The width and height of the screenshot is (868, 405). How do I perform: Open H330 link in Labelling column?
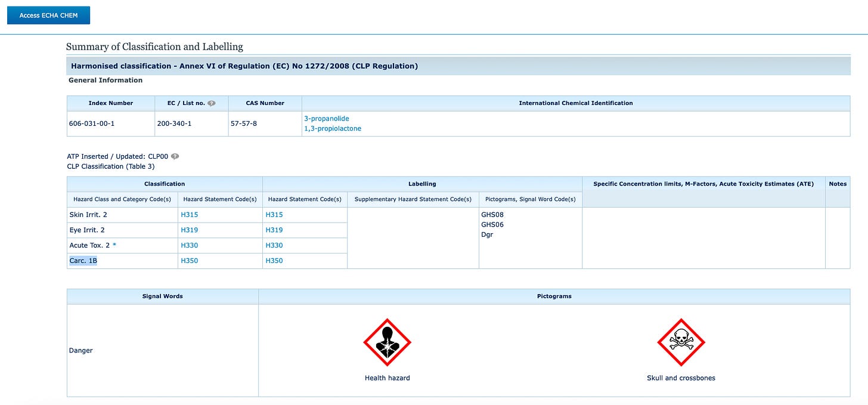click(x=274, y=245)
